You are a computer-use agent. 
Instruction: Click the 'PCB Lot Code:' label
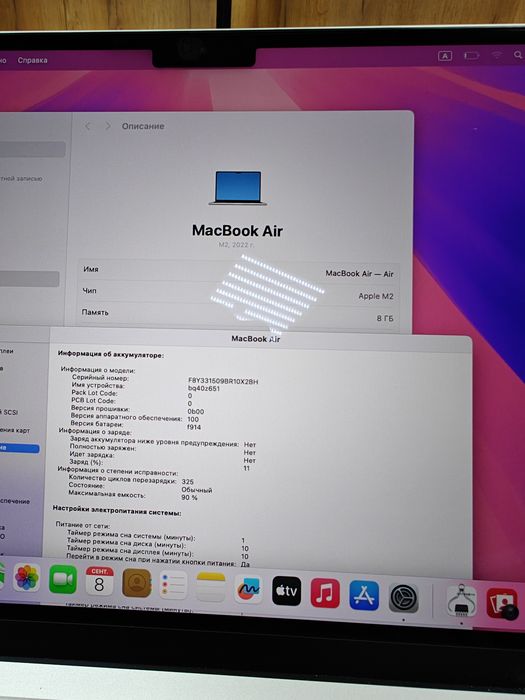click(93, 400)
